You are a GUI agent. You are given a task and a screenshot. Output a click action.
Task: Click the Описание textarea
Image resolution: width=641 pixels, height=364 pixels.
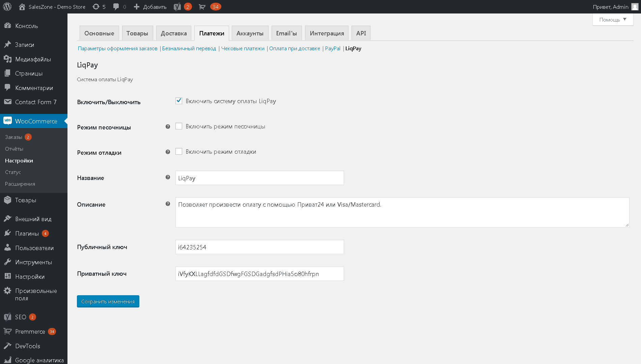point(402,212)
